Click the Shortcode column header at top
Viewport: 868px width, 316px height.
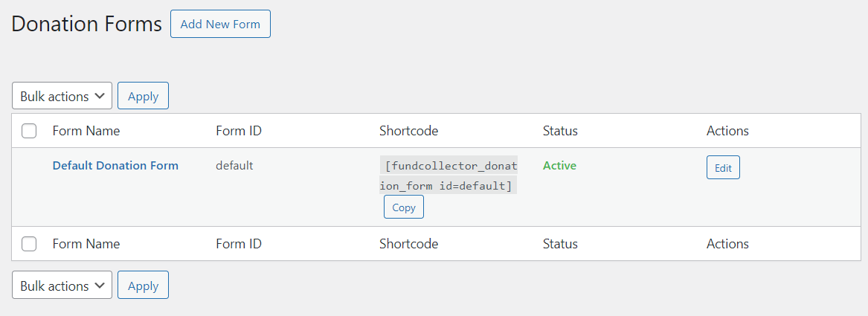tap(408, 131)
